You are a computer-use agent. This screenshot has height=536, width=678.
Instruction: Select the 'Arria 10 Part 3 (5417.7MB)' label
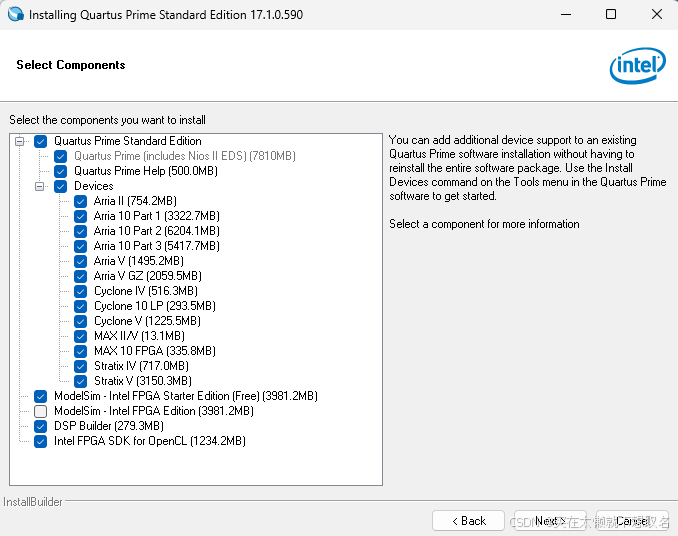(157, 246)
